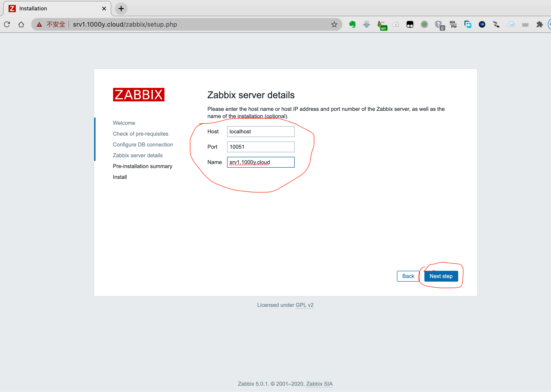The height and width of the screenshot is (392, 551).
Task: Open the Chrome extensions puzzle-piece menu
Action: 540,24
